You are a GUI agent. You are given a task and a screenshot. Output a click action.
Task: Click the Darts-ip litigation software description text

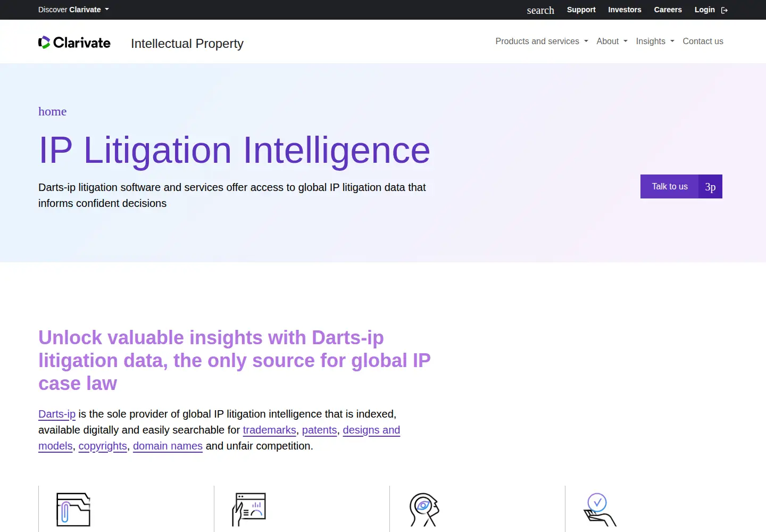232,195
